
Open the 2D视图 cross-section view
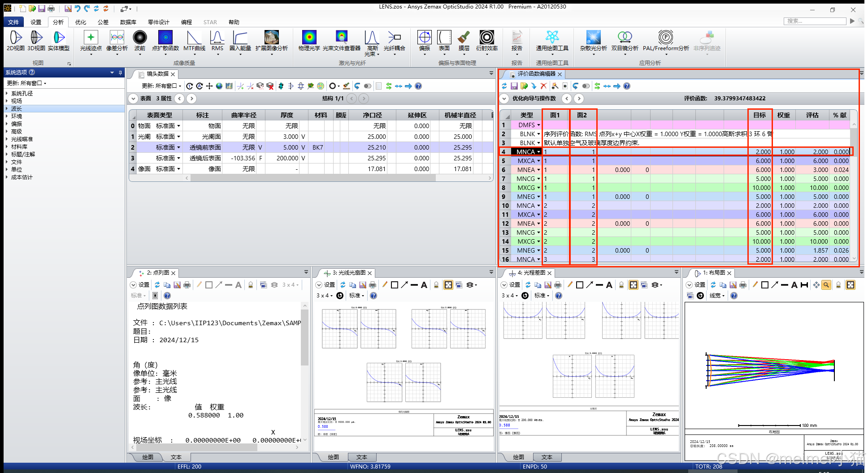[16, 41]
